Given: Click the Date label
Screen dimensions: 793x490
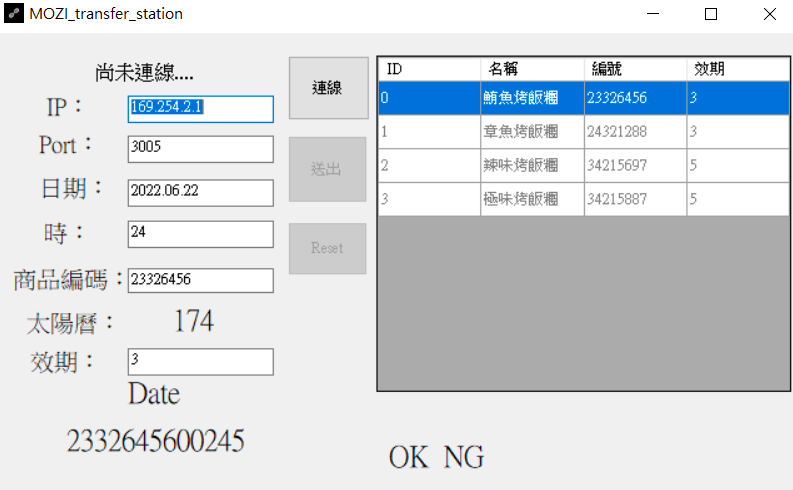Looking at the screenshot, I should click(x=154, y=394).
